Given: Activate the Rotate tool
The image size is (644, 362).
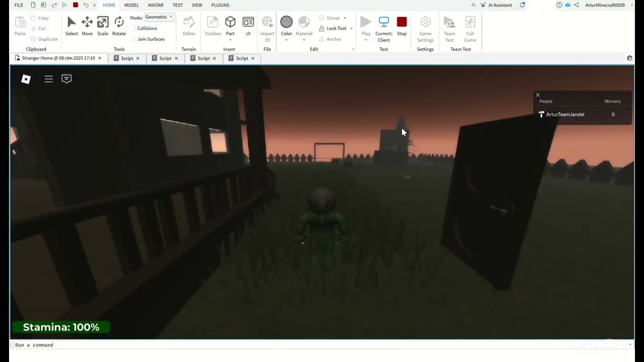Looking at the screenshot, I should point(119,22).
